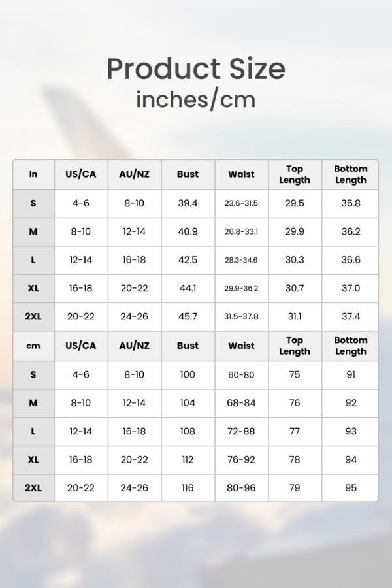Screen dimensions: 392x588
Task: Click the 93 bottom length cell
Action: tap(351, 432)
